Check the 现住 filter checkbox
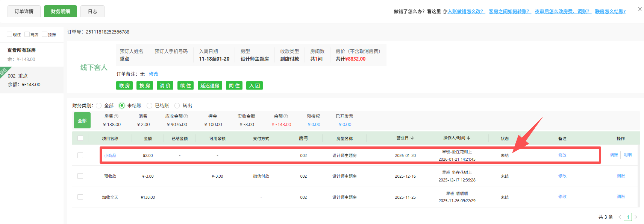Image resolution: width=644 pixels, height=224 pixels. click(x=9, y=34)
